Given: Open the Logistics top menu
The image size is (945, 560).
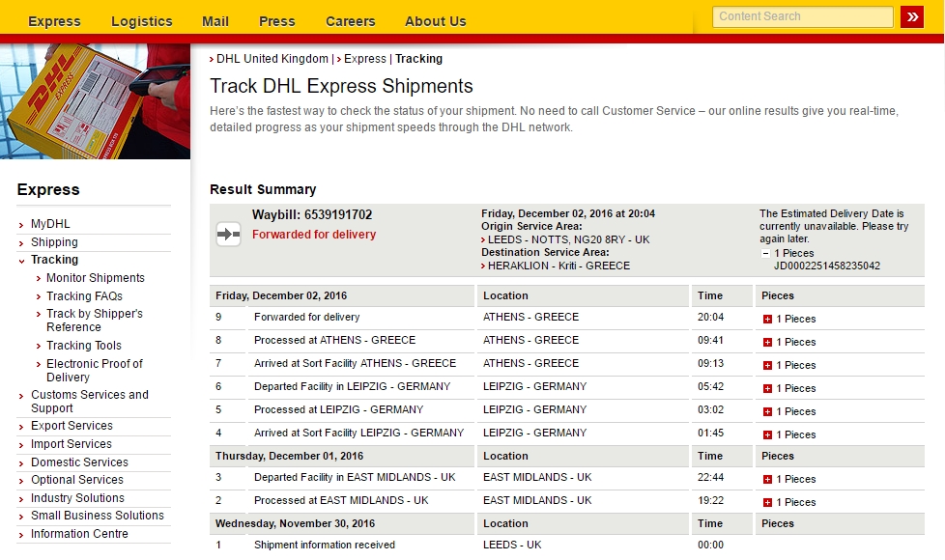Looking at the screenshot, I should (142, 21).
